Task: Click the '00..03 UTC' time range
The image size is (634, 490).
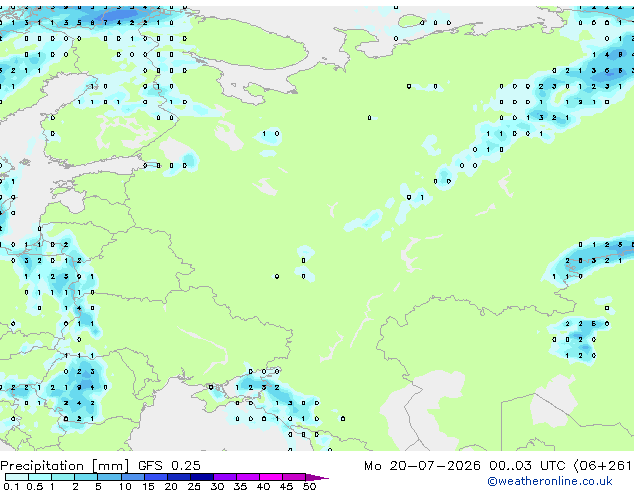Action: 527,466
